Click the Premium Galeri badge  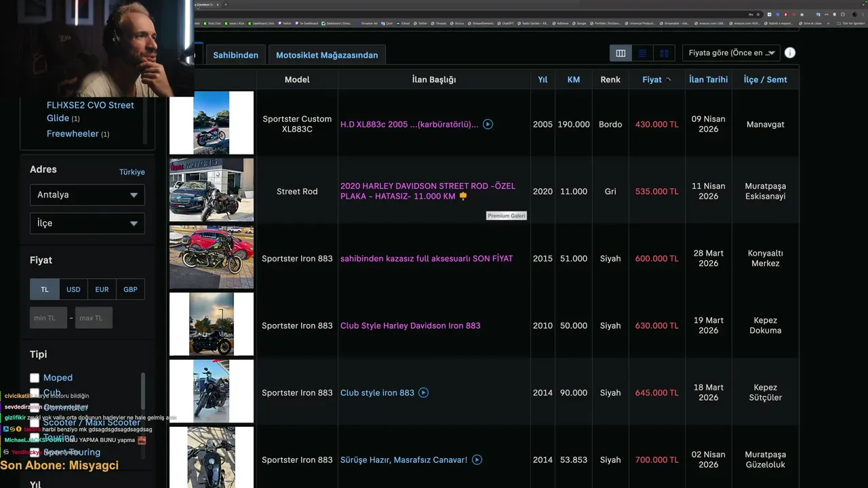coord(507,216)
